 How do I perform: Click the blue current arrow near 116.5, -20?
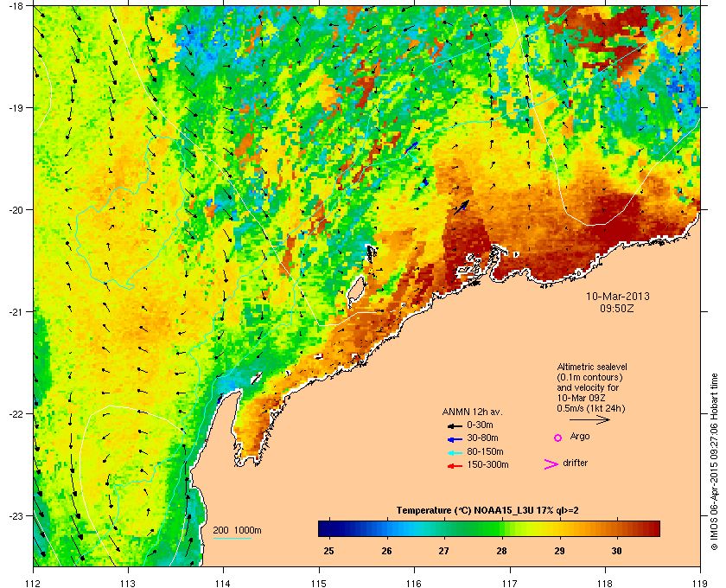point(462,208)
